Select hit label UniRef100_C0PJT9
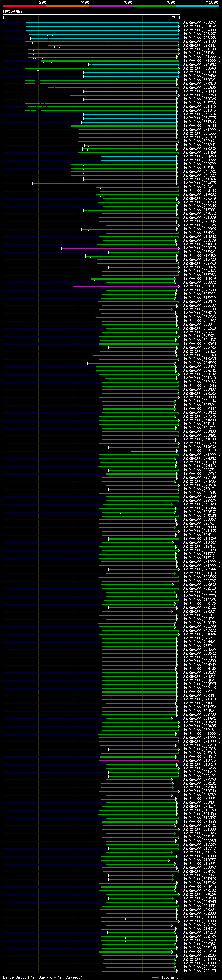The height and width of the screenshot is (980, 222). 199,451
